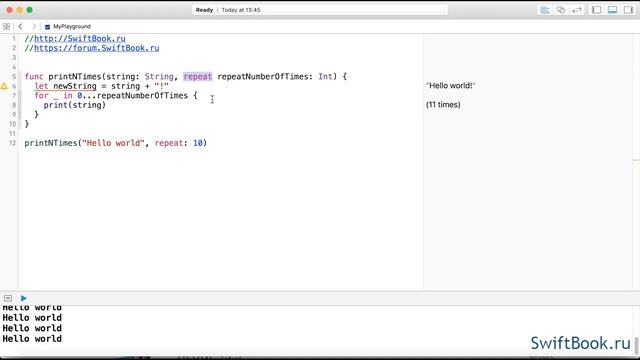Show the version editor
The width and height of the screenshot is (640, 360).
coord(577,10)
